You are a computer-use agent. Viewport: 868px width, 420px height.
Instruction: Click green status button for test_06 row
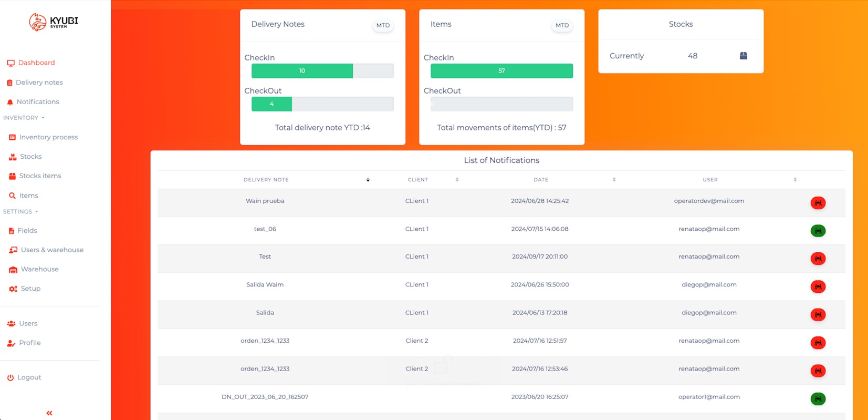pos(818,231)
